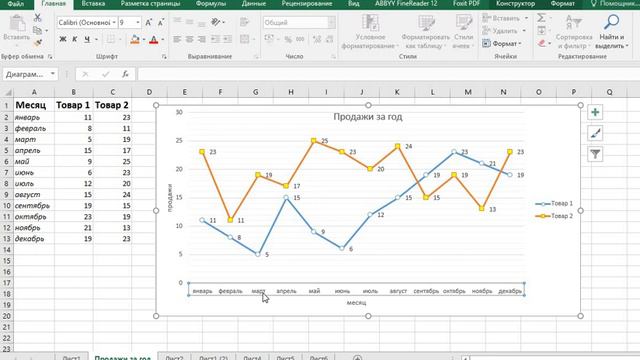This screenshot has height=360, width=640.
Task: Switch to the Формулы tab
Action: [x=211, y=4]
